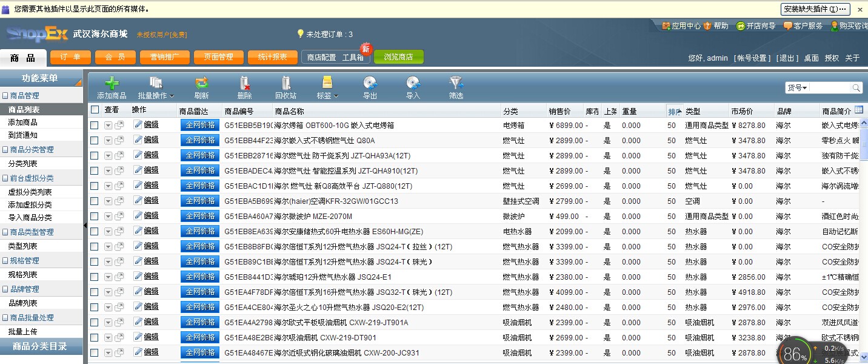Click the 购买咨询 icon in header
The width and height of the screenshot is (868, 364).
tap(834, 26)
